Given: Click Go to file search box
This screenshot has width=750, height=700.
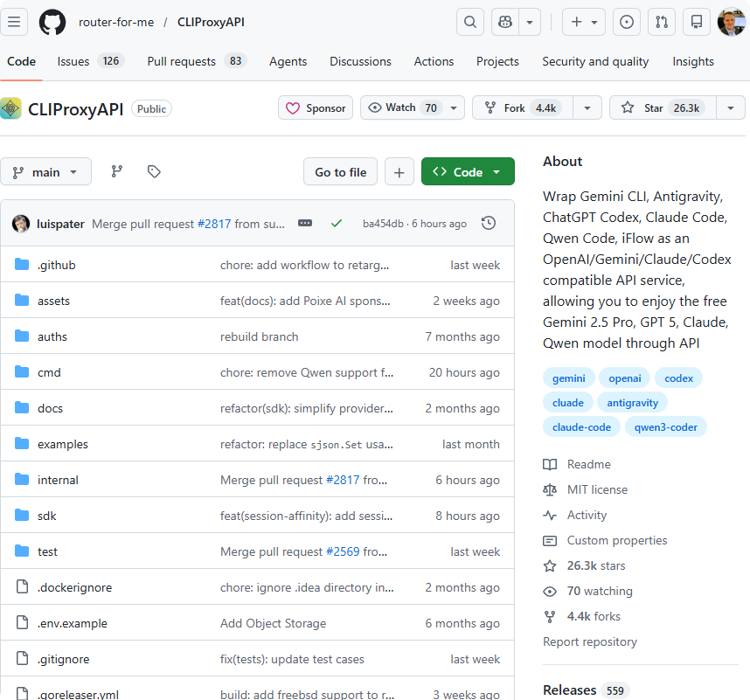Looking at the screenshot, I should click(341, 171).
